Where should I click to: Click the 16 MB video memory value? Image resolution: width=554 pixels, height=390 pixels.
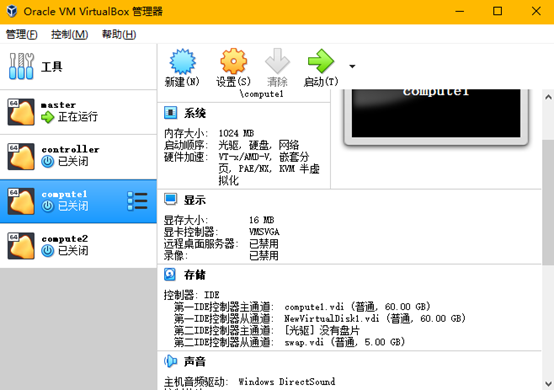click(x=261, y=220)
